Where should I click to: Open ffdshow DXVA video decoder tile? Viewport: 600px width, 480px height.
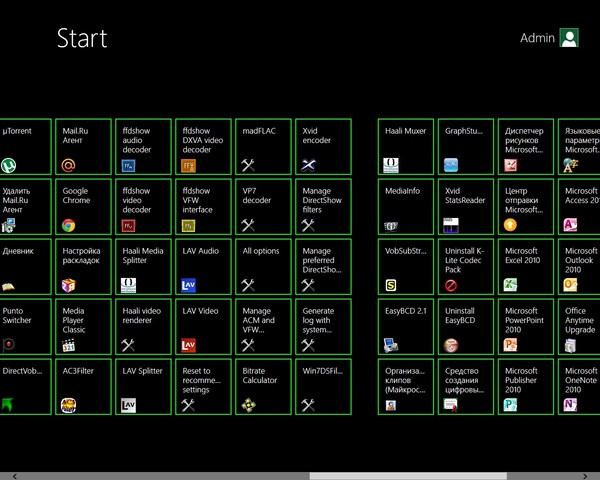[x=204, y=147]
